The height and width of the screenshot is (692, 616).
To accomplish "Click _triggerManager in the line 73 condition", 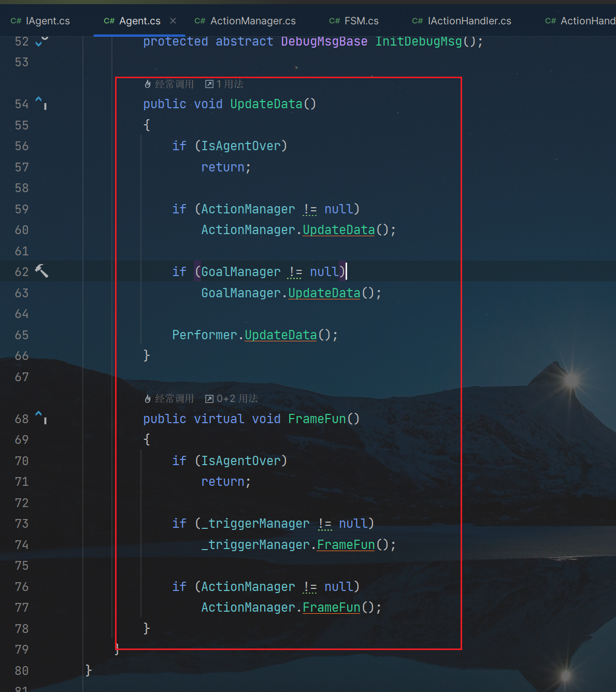I will click(255, 524).
